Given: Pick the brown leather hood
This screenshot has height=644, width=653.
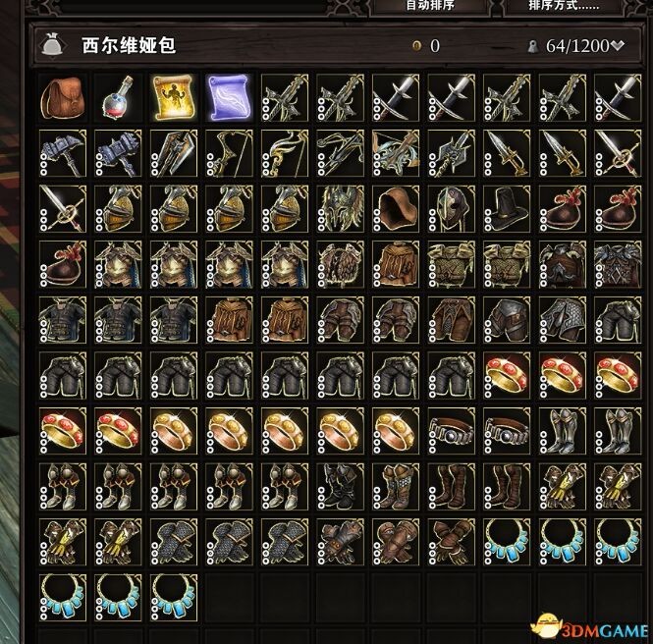Looking at the screenshot, I should [x=396, y=208].
